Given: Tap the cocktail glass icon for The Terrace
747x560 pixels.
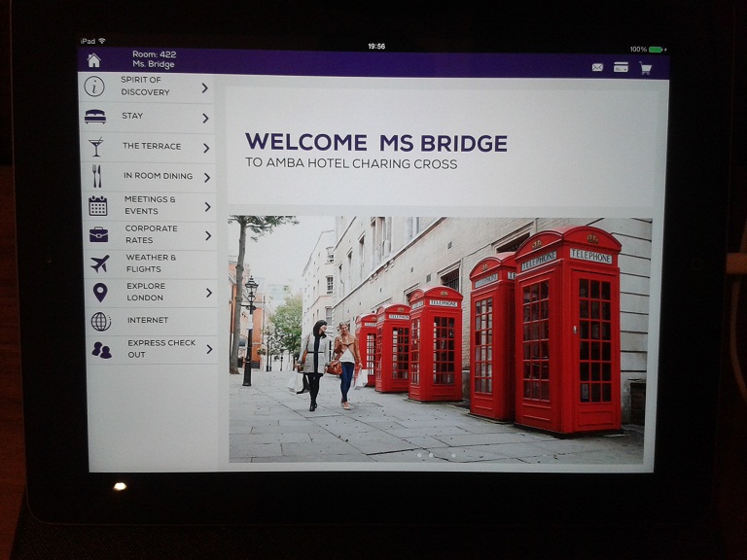Looking at the screenshot, I should [x=95, y=147].
